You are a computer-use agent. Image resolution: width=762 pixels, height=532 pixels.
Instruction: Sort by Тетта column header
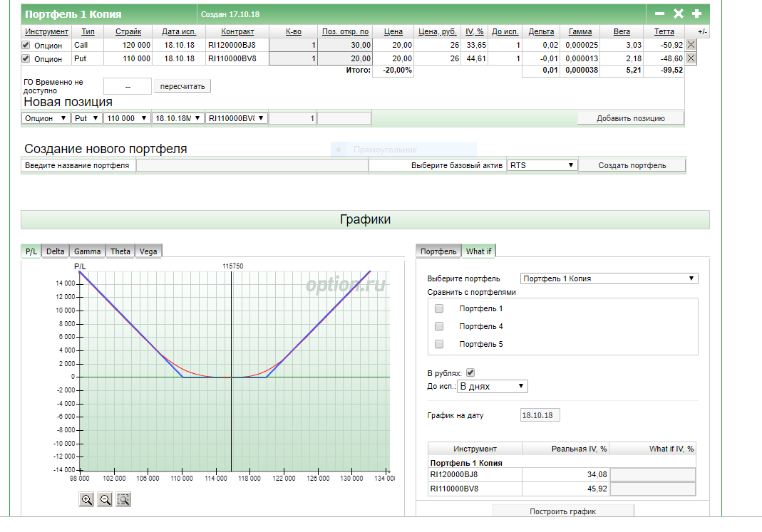tap(664, 31)
